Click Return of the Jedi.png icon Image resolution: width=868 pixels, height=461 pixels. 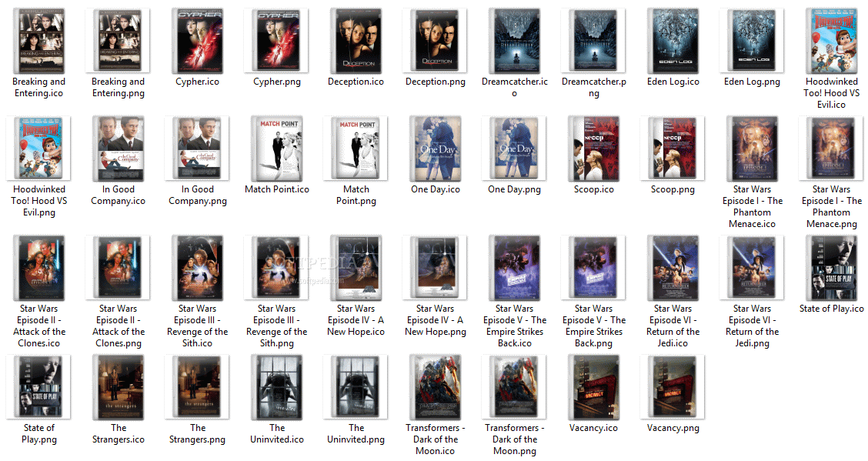pos(752,267)
